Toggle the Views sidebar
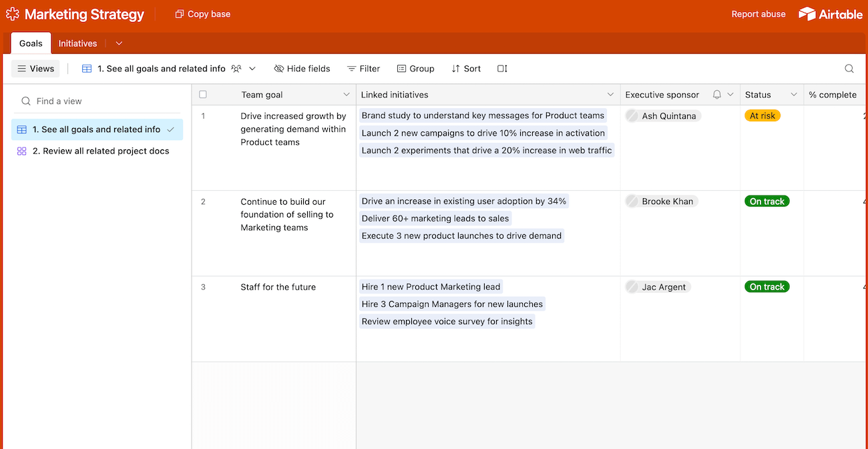 click(35, 68)
